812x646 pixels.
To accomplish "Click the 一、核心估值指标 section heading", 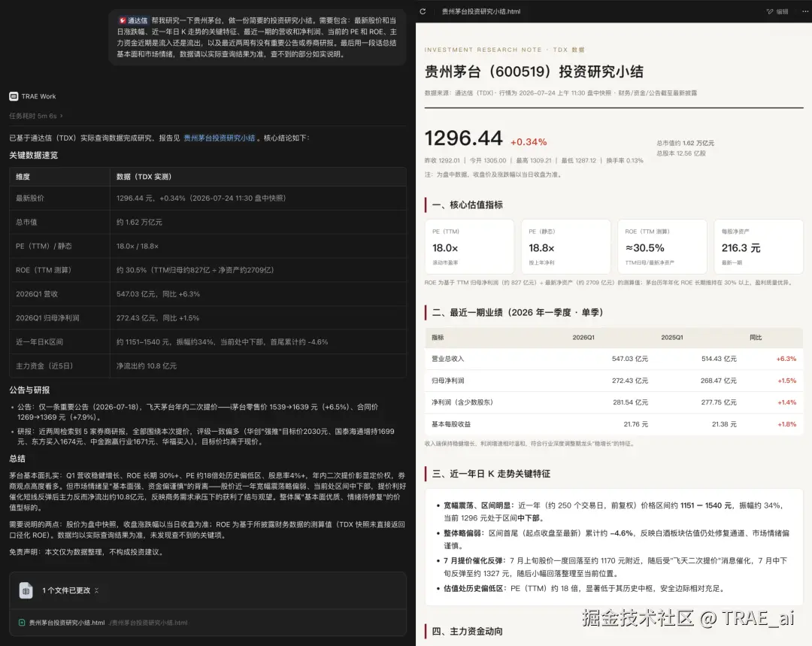I will [x=467, y=205].
